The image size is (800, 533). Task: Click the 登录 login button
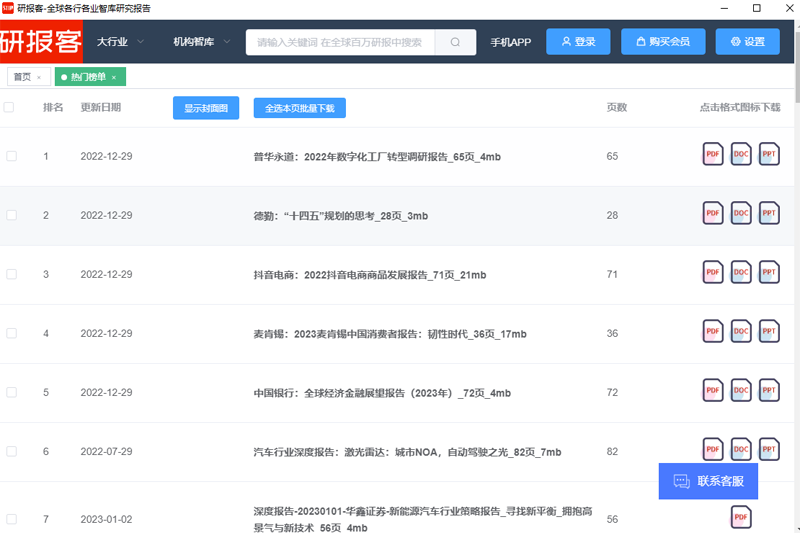tap(578, 42)
